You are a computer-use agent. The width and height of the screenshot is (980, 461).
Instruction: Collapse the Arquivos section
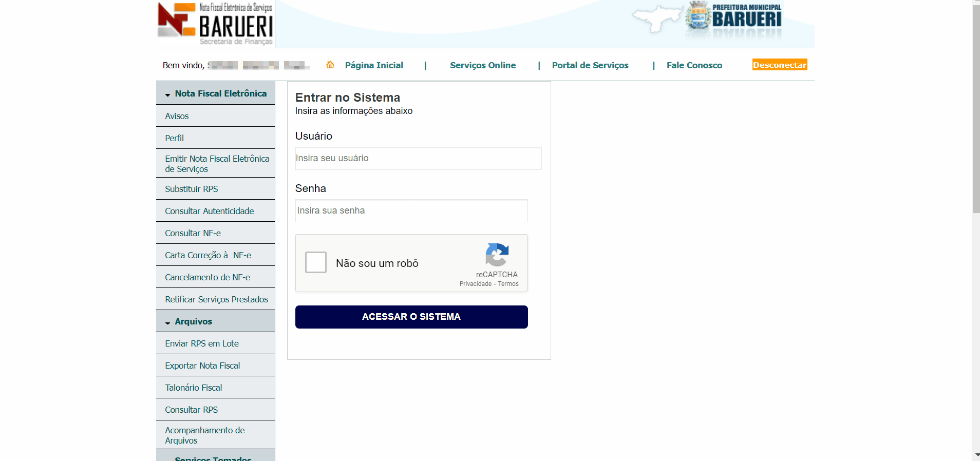[215, 321]
